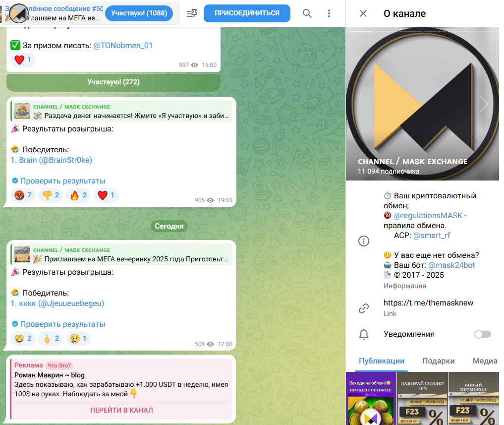This screenshot has width=504, height=425.
Task: Click Проверить результаты in the 12:00 message
Action: coord(62,324)
